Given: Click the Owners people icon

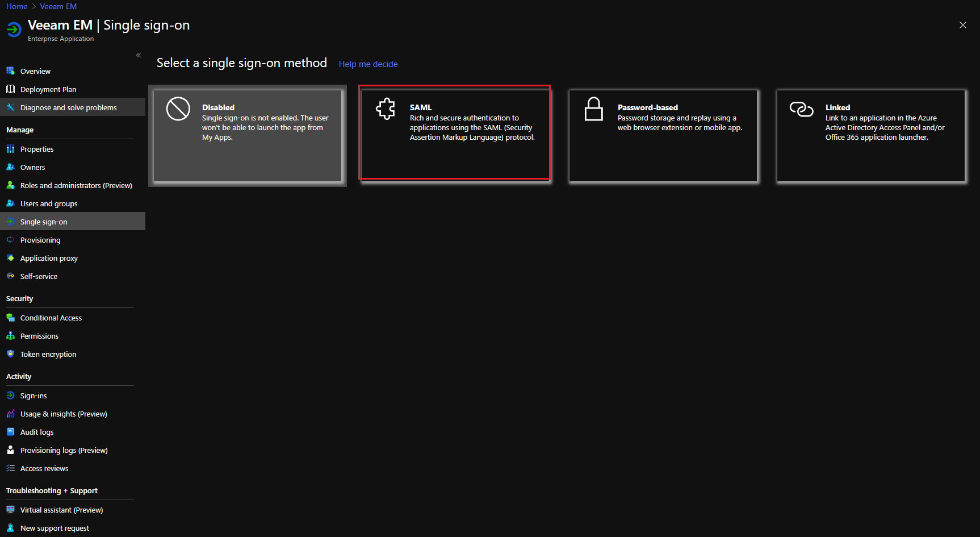Looking at the screenshot, I should pos(10,167).
